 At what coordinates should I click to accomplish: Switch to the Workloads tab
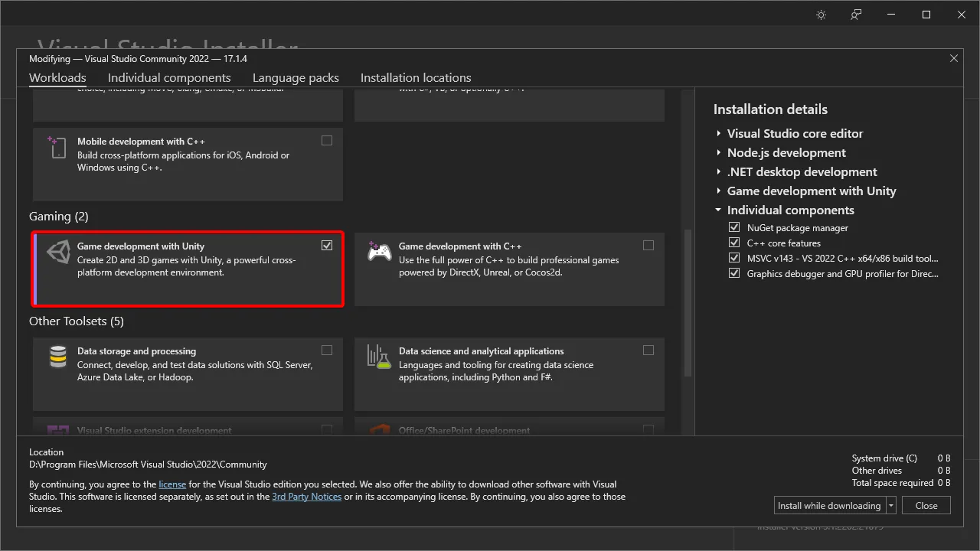click(57, 78)
